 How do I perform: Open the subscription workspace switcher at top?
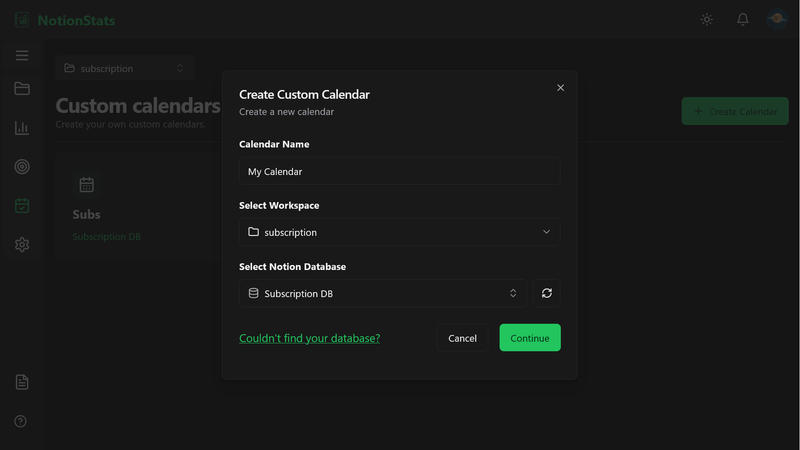click(x=124, y=68)
